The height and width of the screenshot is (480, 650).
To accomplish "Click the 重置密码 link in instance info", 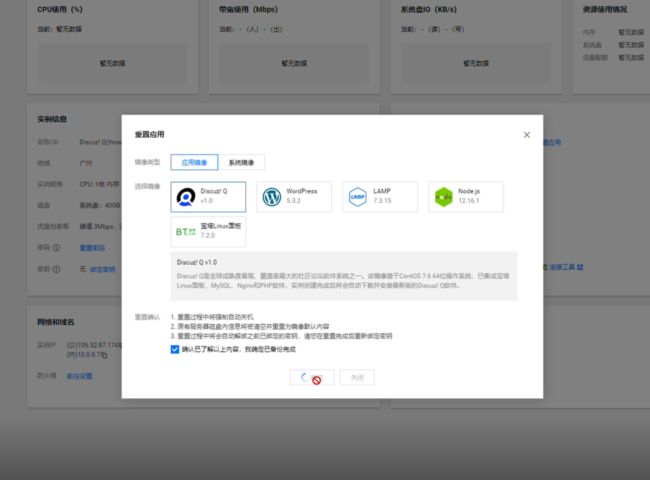I will click(92, 248).
